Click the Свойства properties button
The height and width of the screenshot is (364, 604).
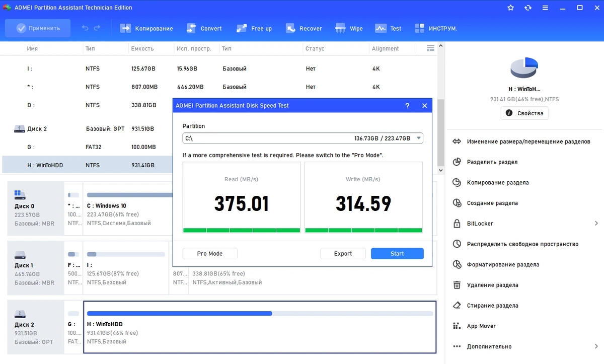524,113
